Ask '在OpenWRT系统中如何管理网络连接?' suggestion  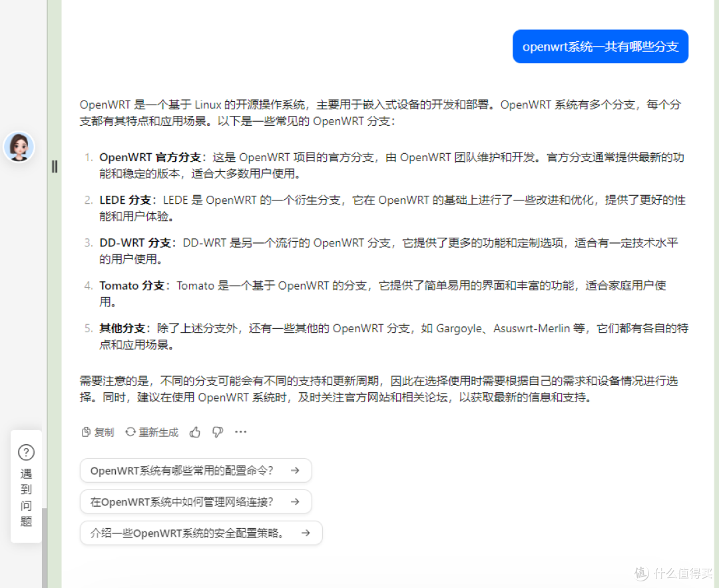coord(196,502)
